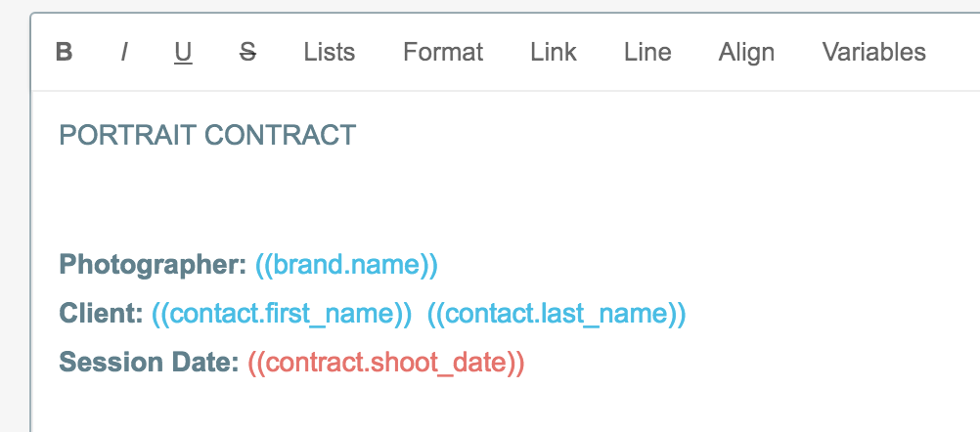
Task: Open the Format dropdown menu
Action: [x=443, y=52]
